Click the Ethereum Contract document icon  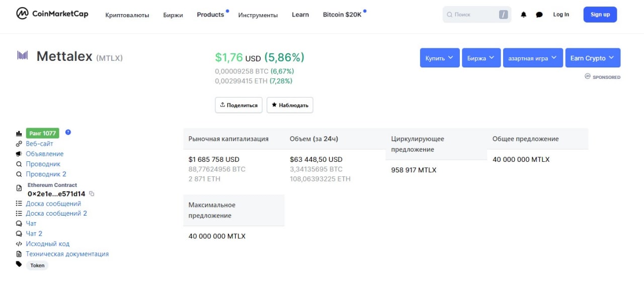[x=19, y=188]
